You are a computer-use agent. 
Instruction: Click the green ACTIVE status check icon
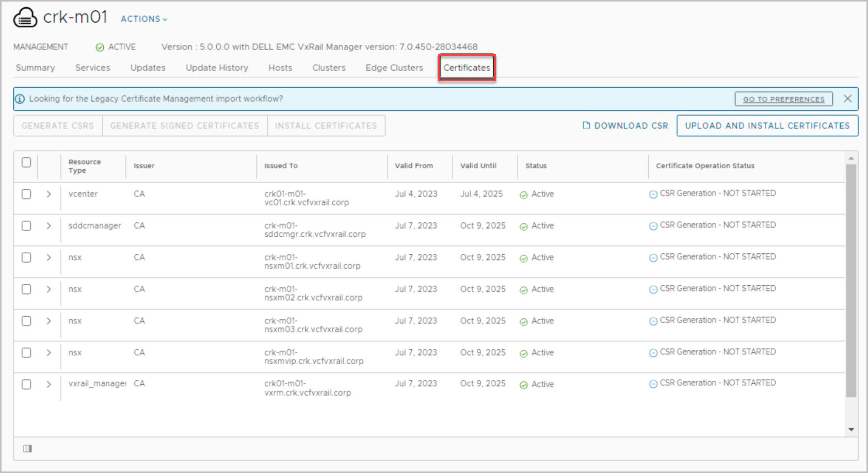click(x=100, y=47)
